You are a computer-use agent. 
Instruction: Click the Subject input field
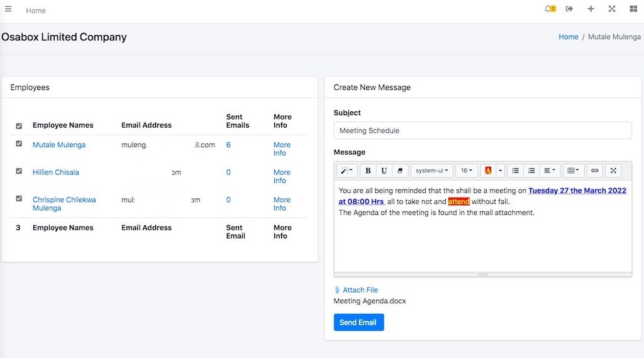482,131
